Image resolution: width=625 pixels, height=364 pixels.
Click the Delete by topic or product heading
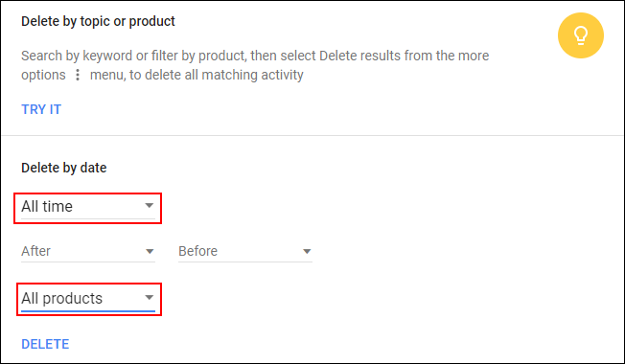point(98,21)
